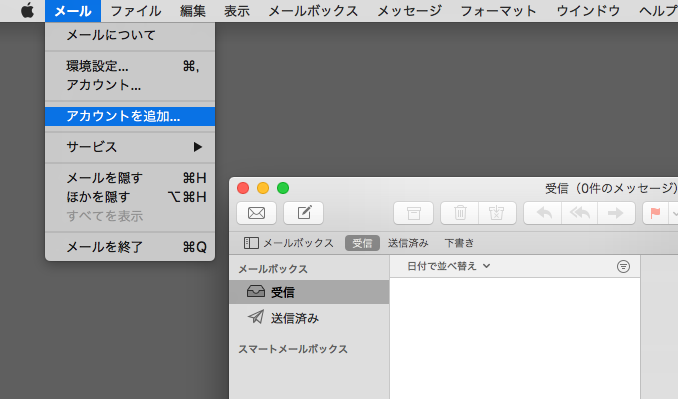Screen dimensions: 678x399
Task: Zoom the Mail window with green button
Action: click(283, 188)
